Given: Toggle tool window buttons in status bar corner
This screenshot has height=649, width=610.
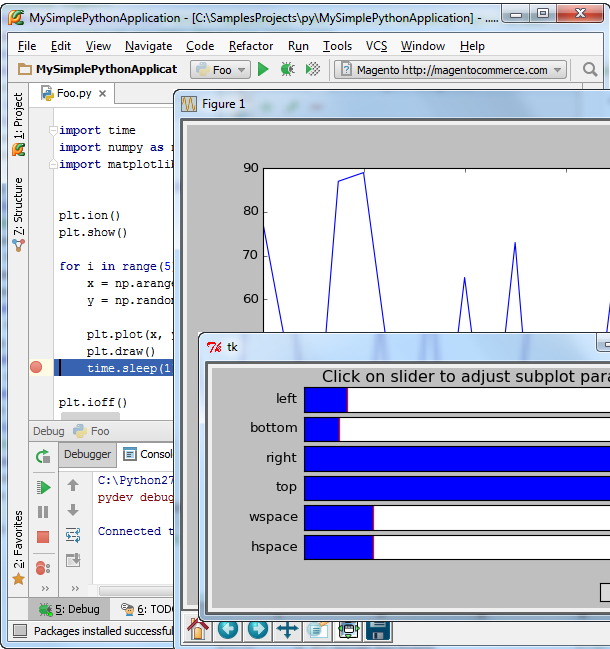Looking at the screenshot, I should [x=18, y=631].
